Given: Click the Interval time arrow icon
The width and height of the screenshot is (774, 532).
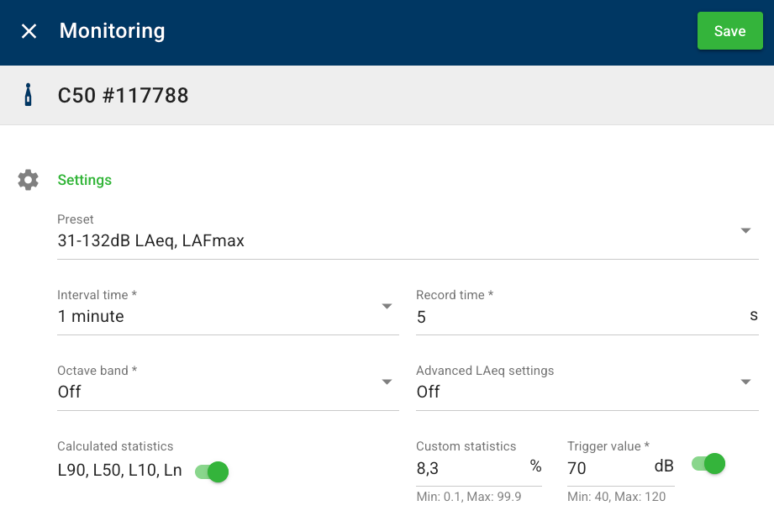Looking at the screenshot, I should pyautogui.click(x=387, y=307).
